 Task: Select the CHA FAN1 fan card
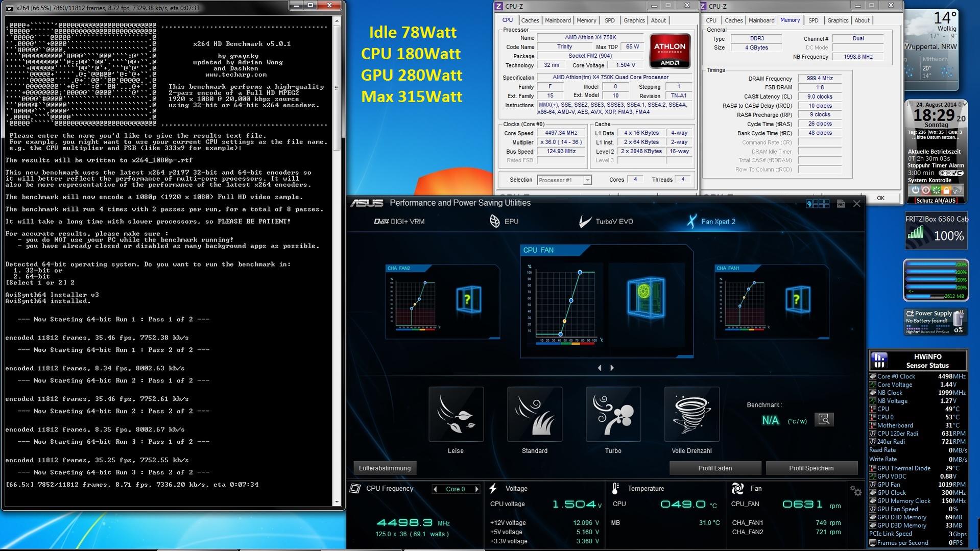point(772,301)
